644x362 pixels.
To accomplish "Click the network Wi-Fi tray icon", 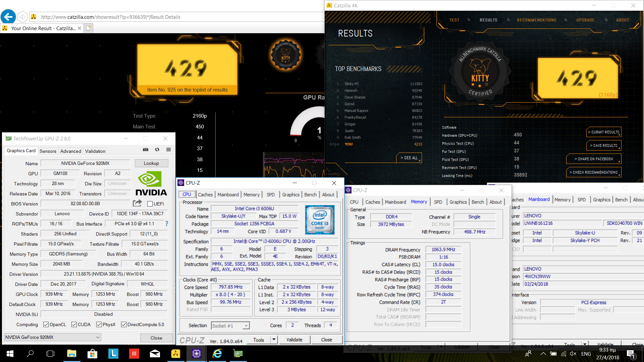I will pos(563,354).
